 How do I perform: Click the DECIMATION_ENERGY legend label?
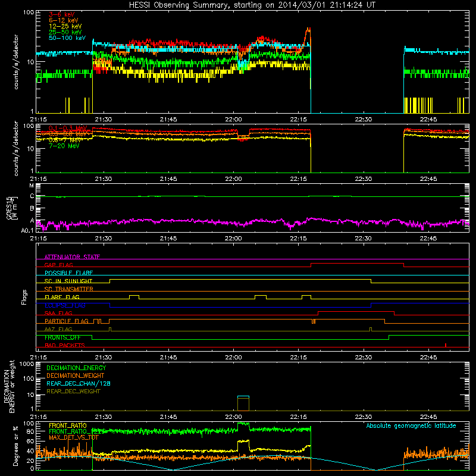point(76,368)
